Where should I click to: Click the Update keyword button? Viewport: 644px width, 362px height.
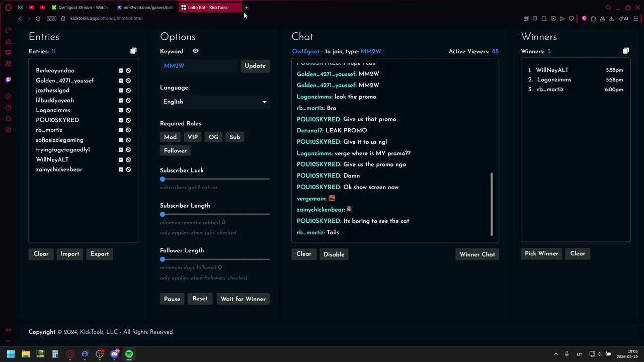tap(255, 66)
